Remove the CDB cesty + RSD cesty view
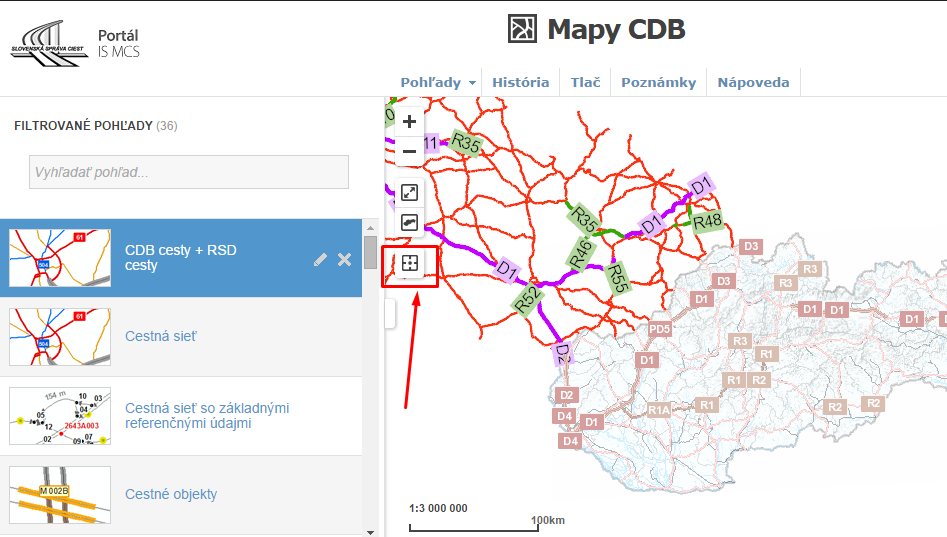 coord(344,259)
